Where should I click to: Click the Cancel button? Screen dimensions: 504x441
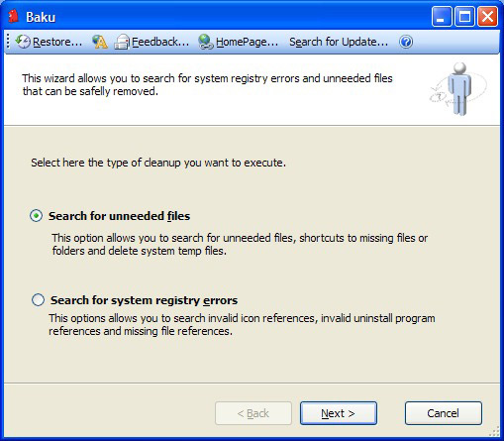tap(444, 413)
